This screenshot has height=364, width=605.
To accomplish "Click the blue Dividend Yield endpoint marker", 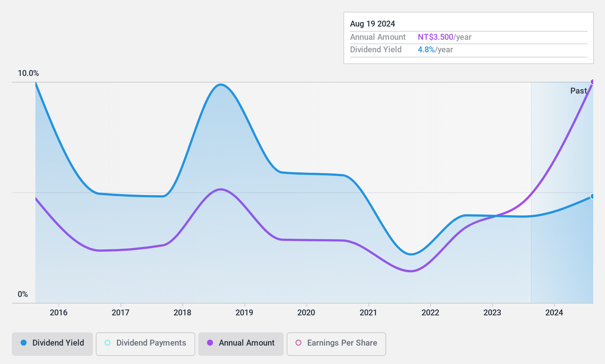I will [x=592, y=196].
